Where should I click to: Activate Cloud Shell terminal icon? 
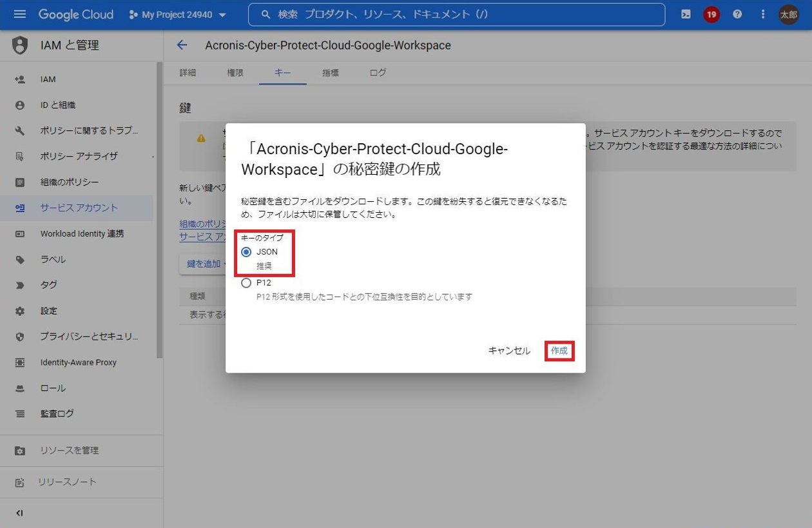pyautogui.click(x=686, y=14)
